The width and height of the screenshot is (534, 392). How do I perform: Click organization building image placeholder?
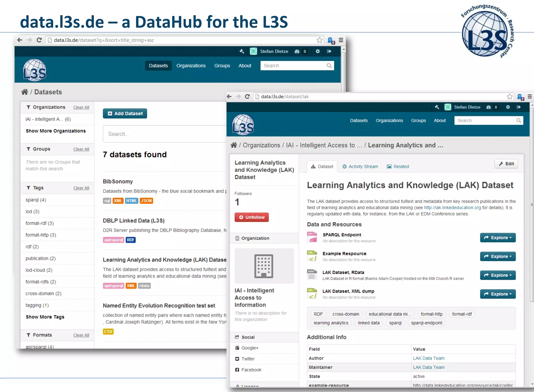click(264, 266)
